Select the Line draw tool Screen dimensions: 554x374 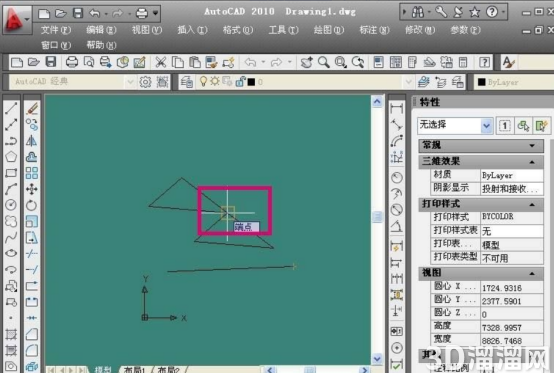(x=11, y=108)
